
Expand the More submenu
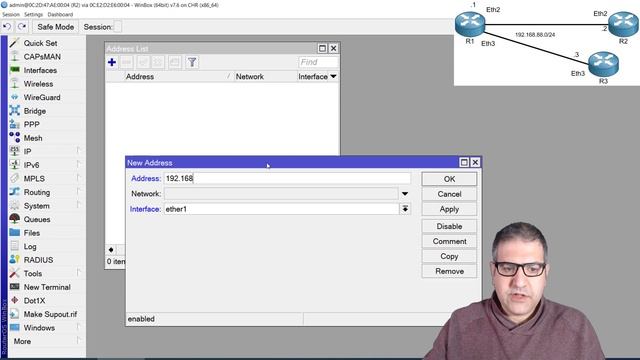[22, 341]
